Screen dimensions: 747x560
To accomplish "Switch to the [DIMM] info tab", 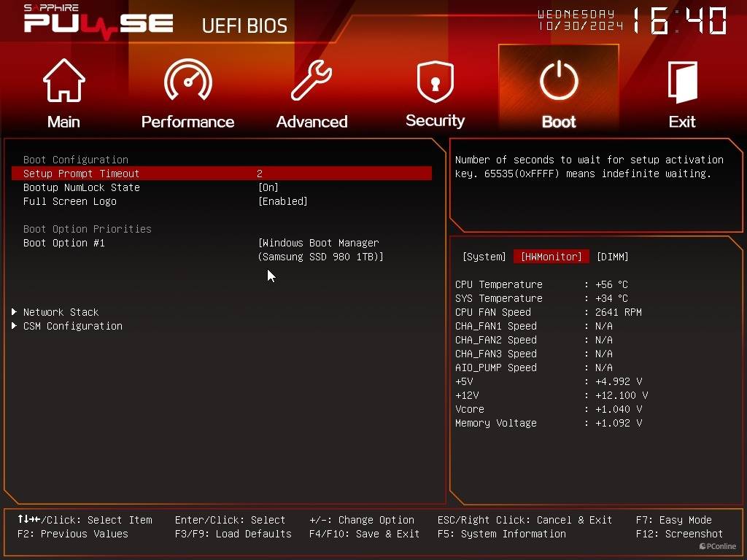I will point(612,257).
